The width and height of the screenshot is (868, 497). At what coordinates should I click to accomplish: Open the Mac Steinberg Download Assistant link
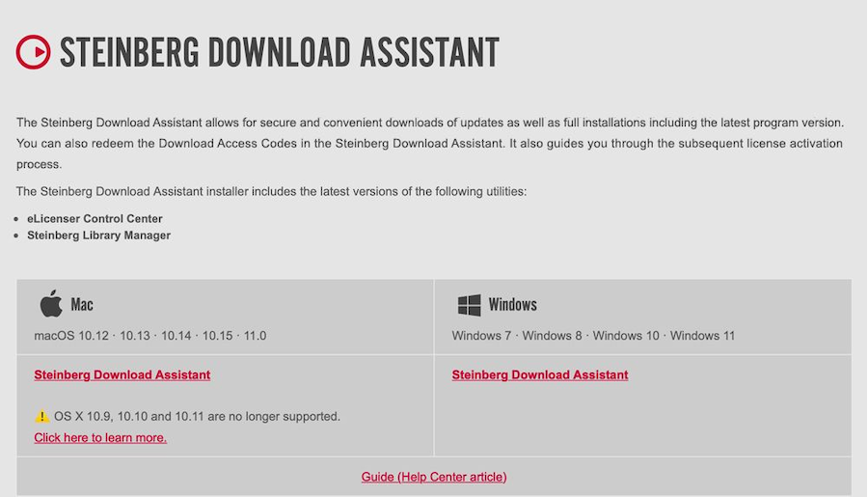click(x=122, y=374)
